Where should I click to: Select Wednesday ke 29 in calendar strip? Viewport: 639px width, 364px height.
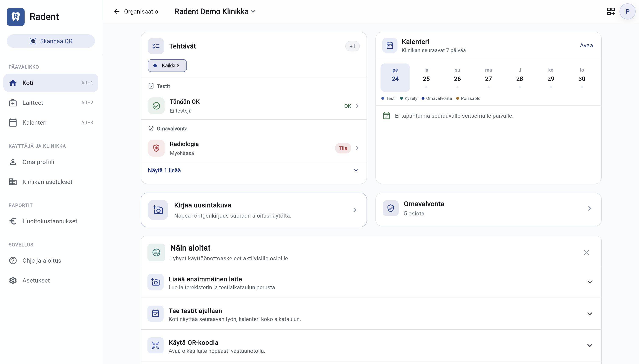pos(550,77)
